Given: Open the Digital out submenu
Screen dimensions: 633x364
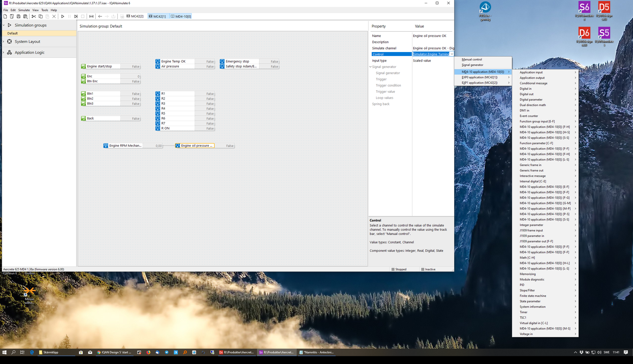Looking at the screenshot, I should pos(545,94).
